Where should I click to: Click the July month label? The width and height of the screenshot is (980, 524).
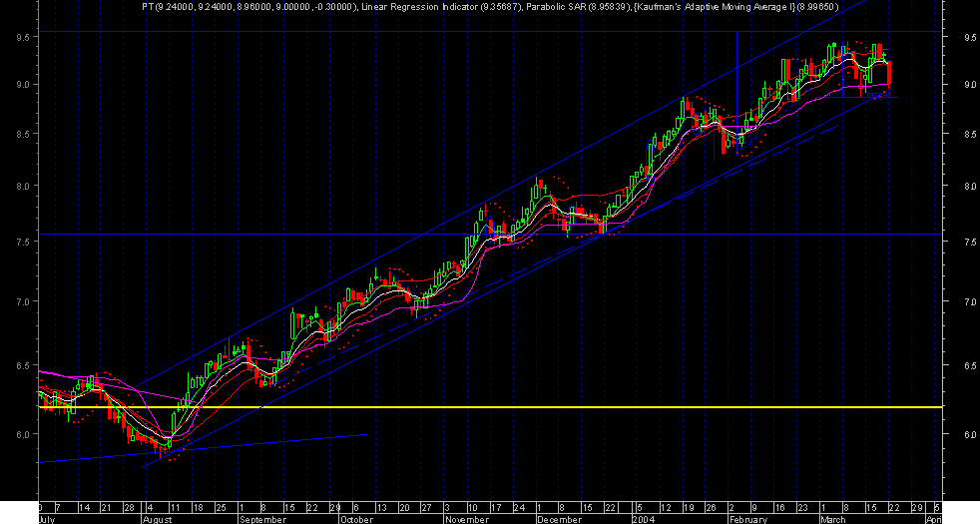pyautogui.click(x=48, y=519)
